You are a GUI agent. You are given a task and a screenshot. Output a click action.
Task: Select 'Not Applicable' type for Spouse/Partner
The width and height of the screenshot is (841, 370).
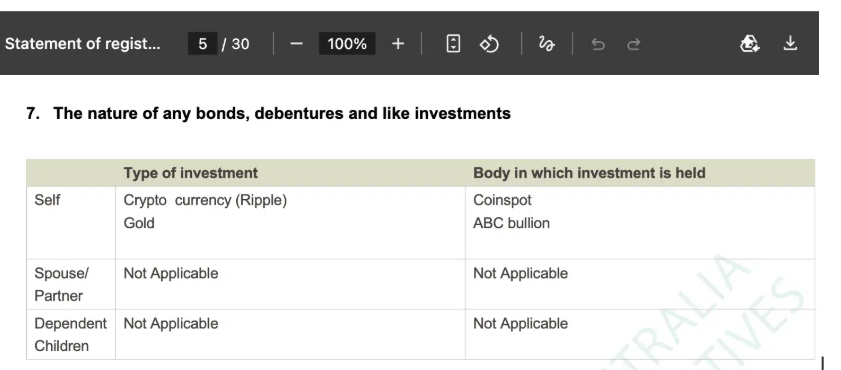(x=171, y=273)
